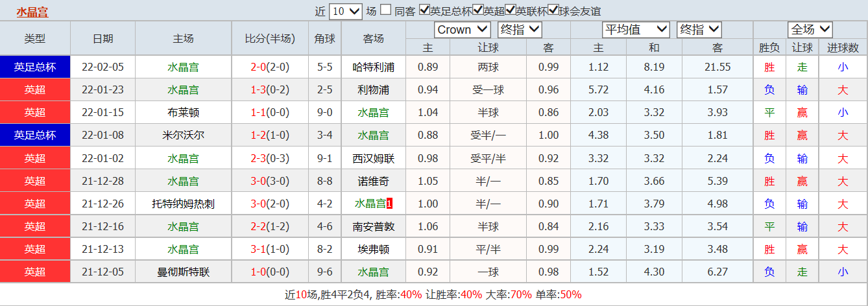Select the 角球 column header
Screen dimensions: 868x306
click(x=324, y=38)
